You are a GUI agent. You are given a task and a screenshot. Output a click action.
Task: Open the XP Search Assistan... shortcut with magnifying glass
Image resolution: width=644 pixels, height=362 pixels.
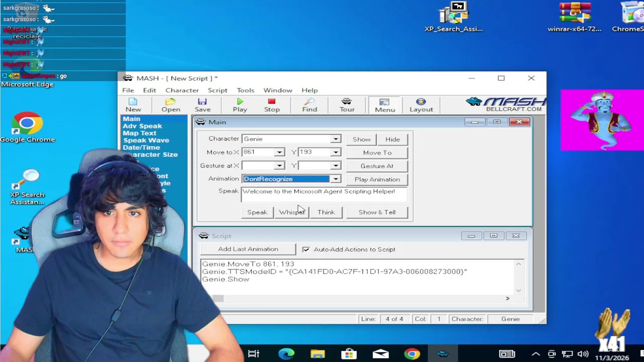[27, 187]
